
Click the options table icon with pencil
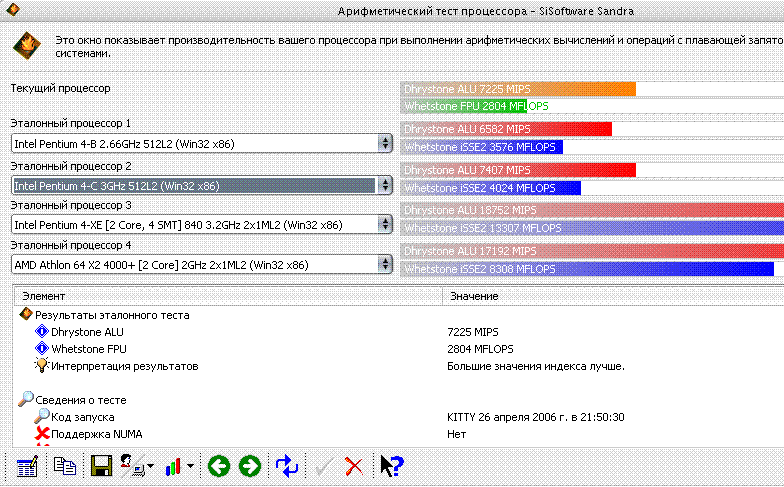tap(27, 466)
